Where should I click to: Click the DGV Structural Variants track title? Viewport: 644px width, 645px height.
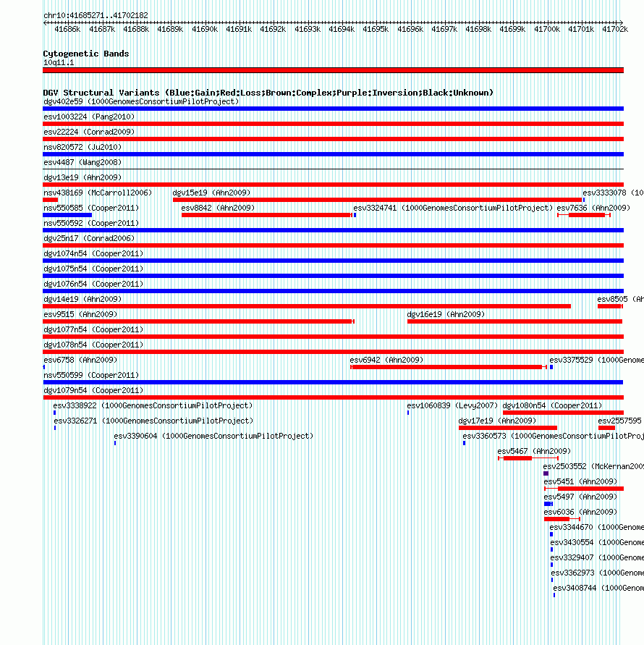268,93
